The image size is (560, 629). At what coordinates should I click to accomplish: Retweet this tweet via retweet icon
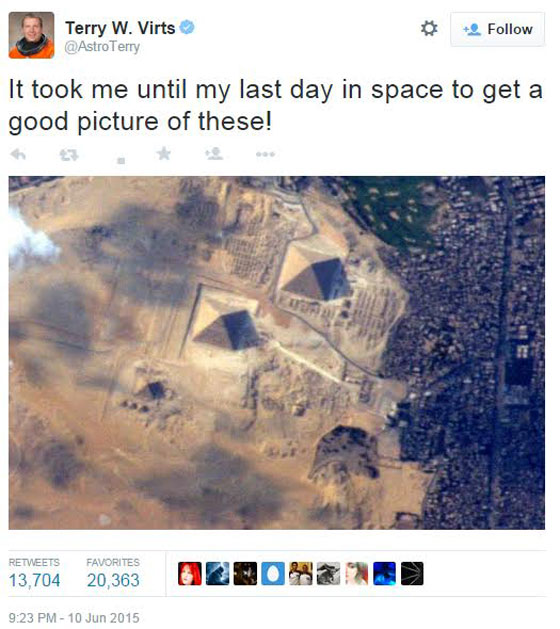pyautogui.click(x=69, y=154)
